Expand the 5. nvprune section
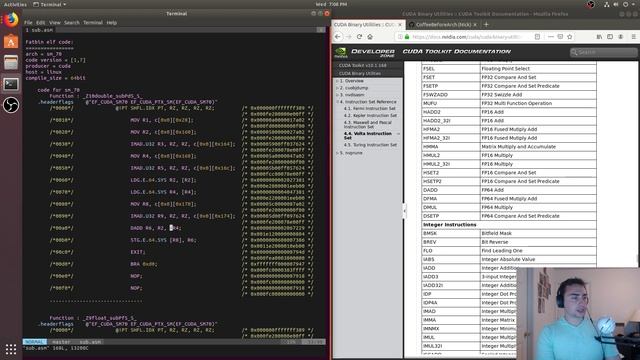The image size is (640, 360). tap(337, 153)
